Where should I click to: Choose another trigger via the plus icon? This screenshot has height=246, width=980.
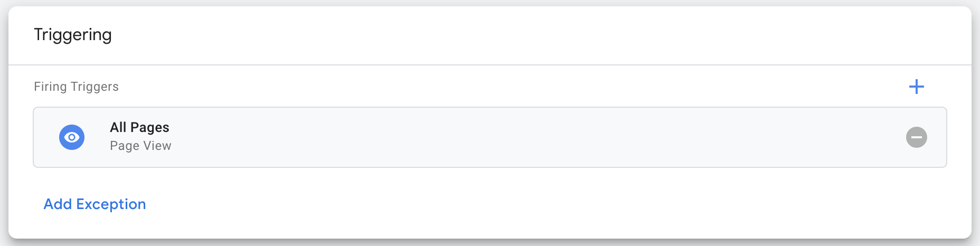click(917, 87)
